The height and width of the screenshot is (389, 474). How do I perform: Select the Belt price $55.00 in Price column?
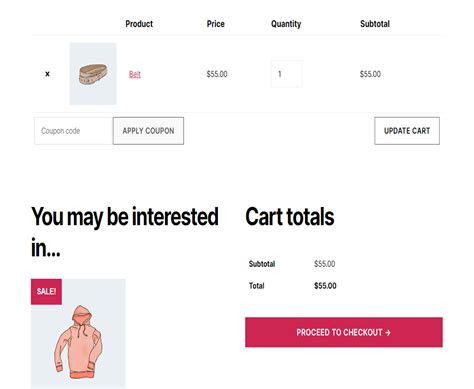coord(217,74)
